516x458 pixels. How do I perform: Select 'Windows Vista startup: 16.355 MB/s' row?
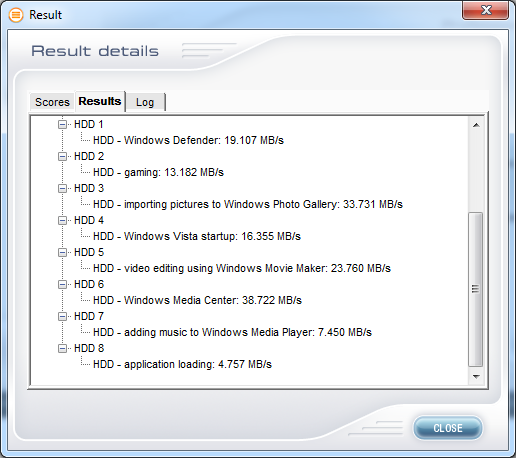197,236
